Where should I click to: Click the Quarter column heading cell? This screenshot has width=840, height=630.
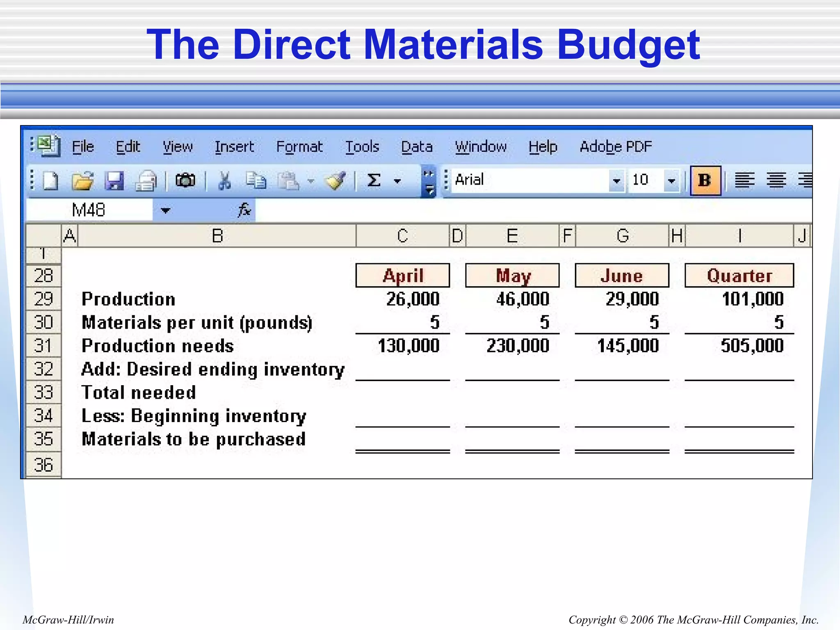(x=740, y=275)
